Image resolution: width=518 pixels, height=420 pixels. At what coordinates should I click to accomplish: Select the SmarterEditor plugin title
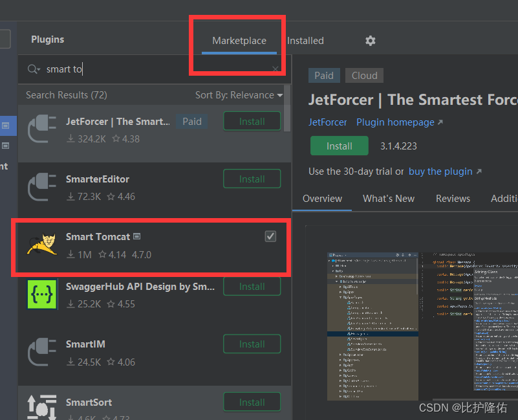[98, 179]
